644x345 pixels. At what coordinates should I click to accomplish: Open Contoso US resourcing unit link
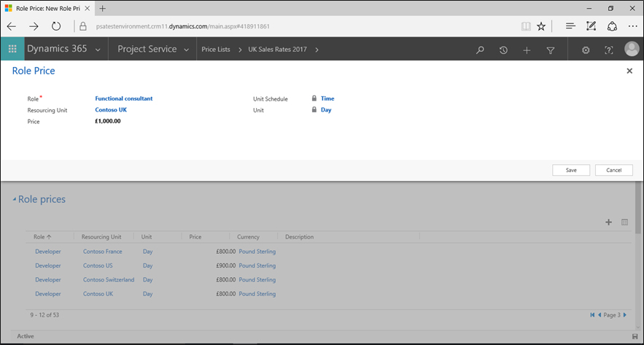[98, 265]
